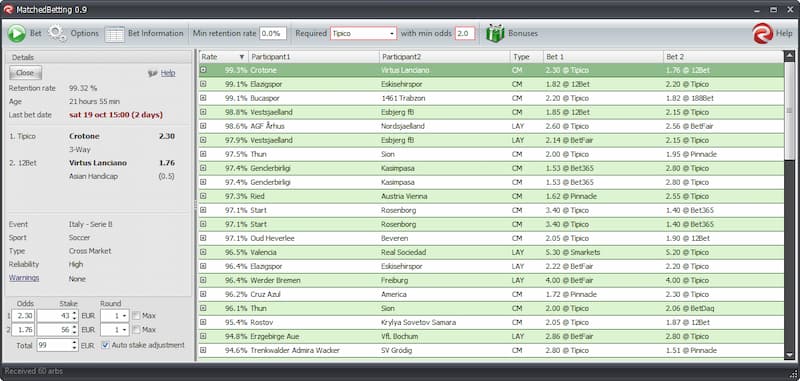The height and width of the screenshot is (381, 800).
Task: Click the Bonuses toolbar label
Action: 523,34
